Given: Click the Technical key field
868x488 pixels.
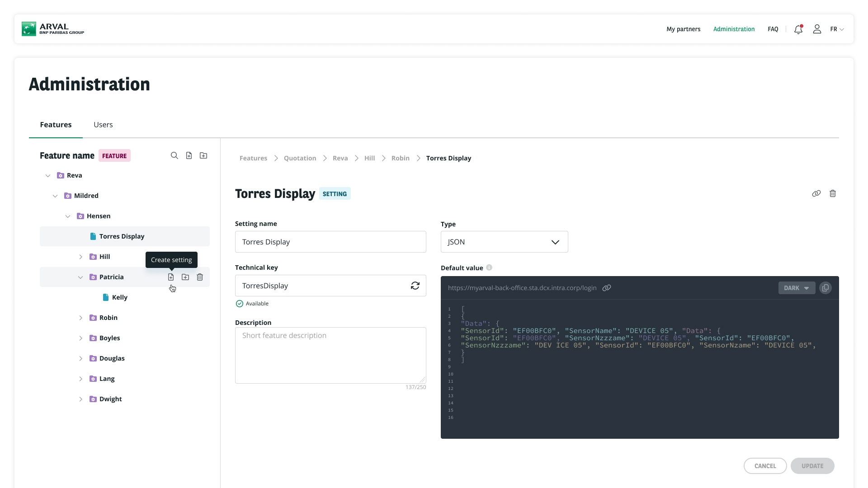Looking at the screenshot, I should point(330,286).
